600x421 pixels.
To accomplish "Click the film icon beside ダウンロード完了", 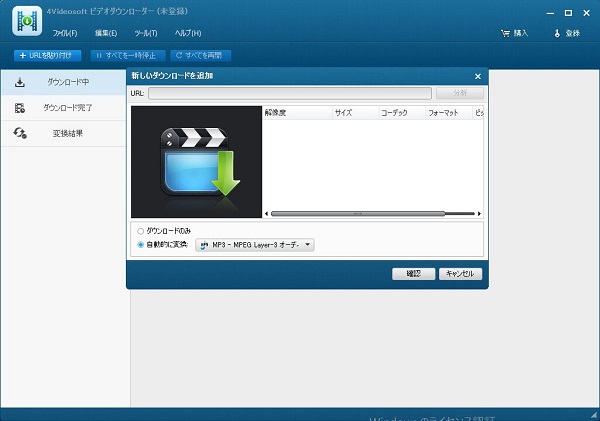I will click(20, 108).
